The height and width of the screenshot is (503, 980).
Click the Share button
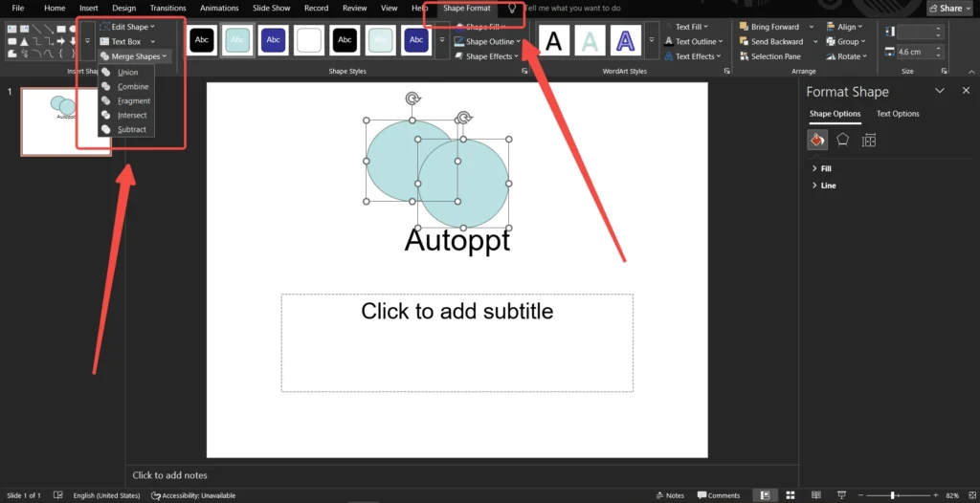coord(950,8)
